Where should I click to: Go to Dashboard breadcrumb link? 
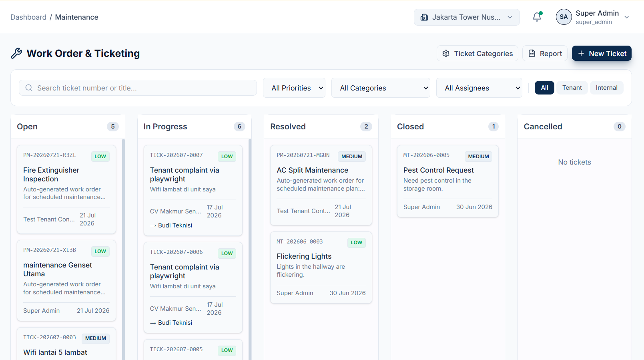point(28,17)
